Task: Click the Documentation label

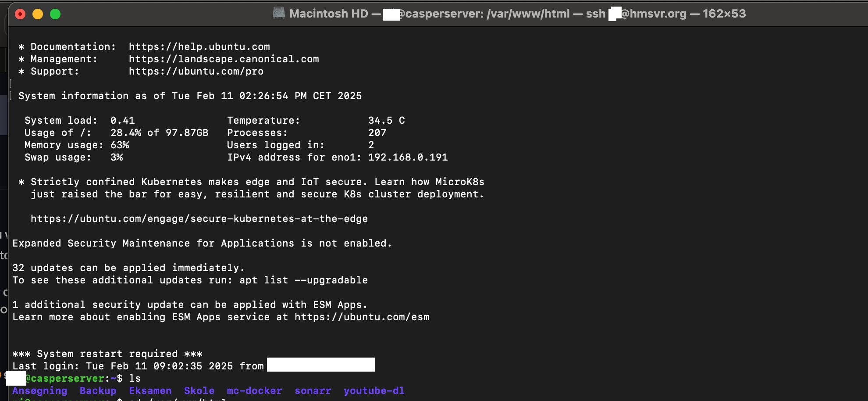Action: (73, 47)
